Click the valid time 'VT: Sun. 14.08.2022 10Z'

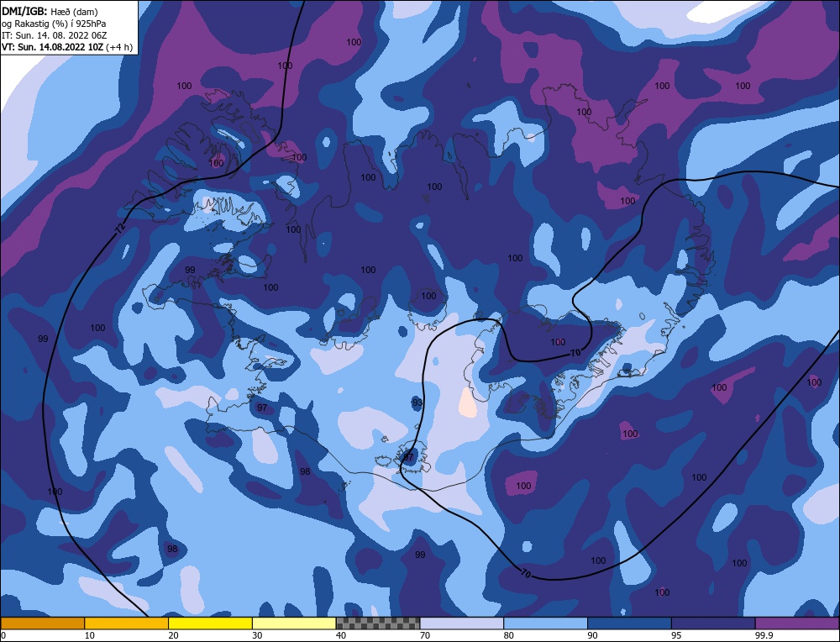53,46
